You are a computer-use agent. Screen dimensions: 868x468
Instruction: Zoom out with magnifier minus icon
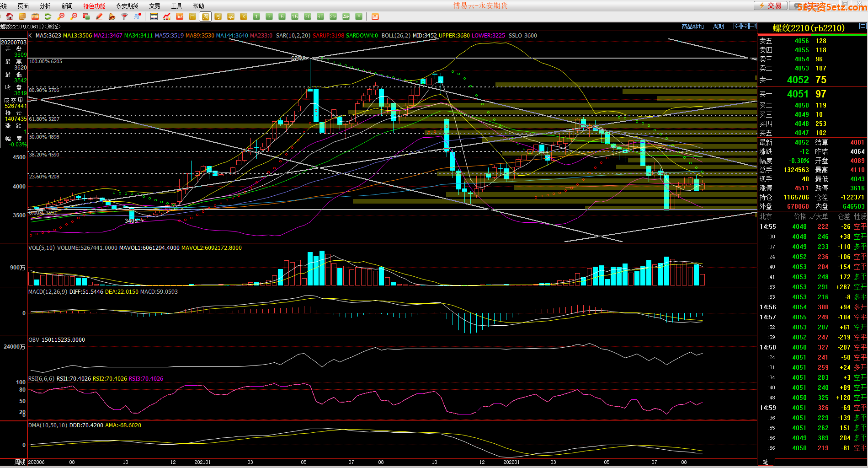74,16
